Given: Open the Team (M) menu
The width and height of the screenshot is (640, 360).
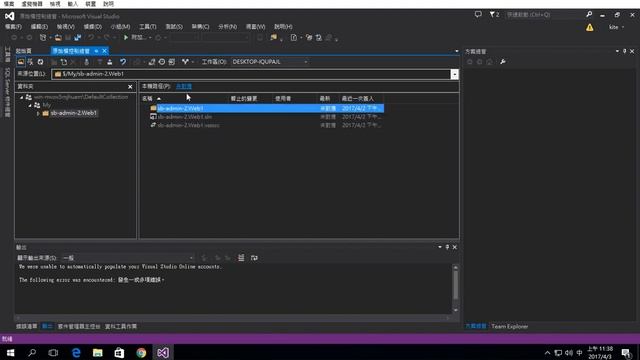Looking at the screenshot, I should point(120,27).
